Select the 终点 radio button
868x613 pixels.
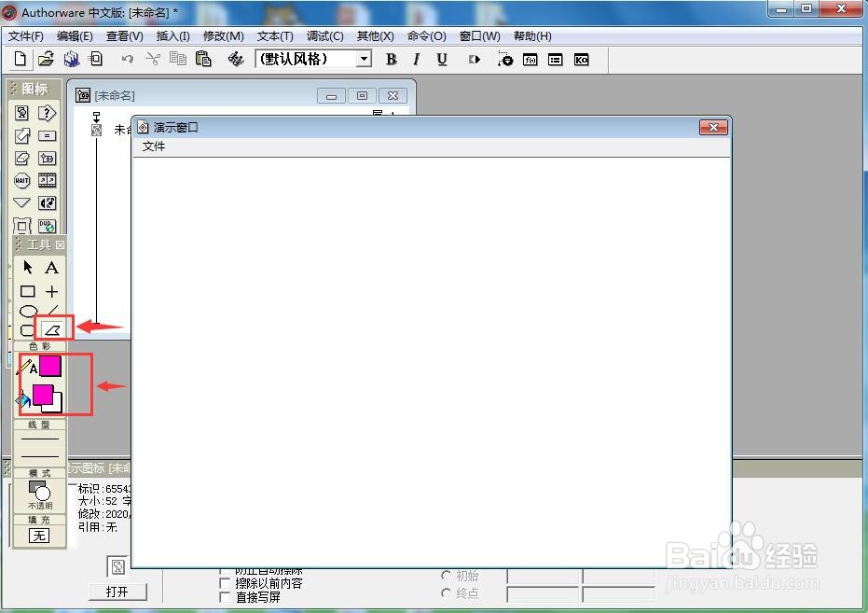446,592
